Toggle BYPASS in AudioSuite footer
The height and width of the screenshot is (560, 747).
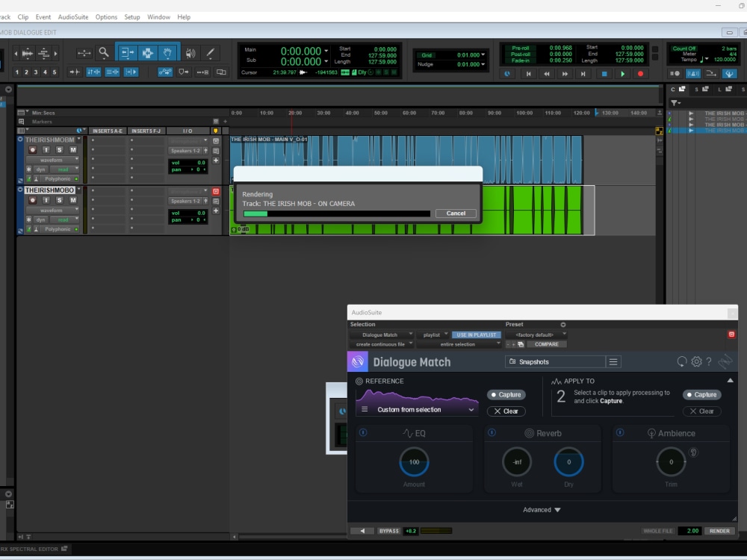(388, 531)
